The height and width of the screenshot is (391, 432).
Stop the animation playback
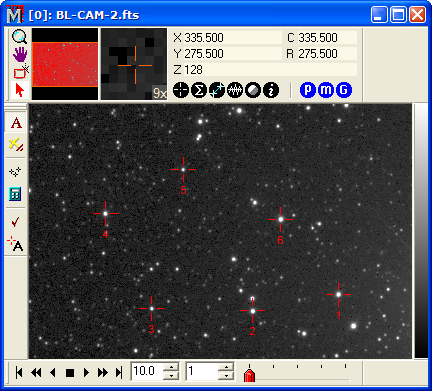70,373
